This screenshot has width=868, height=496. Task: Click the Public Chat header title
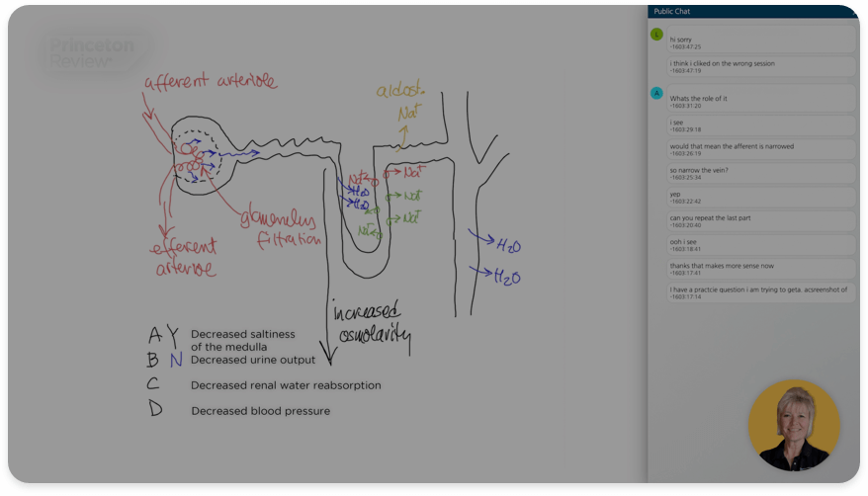672,12
